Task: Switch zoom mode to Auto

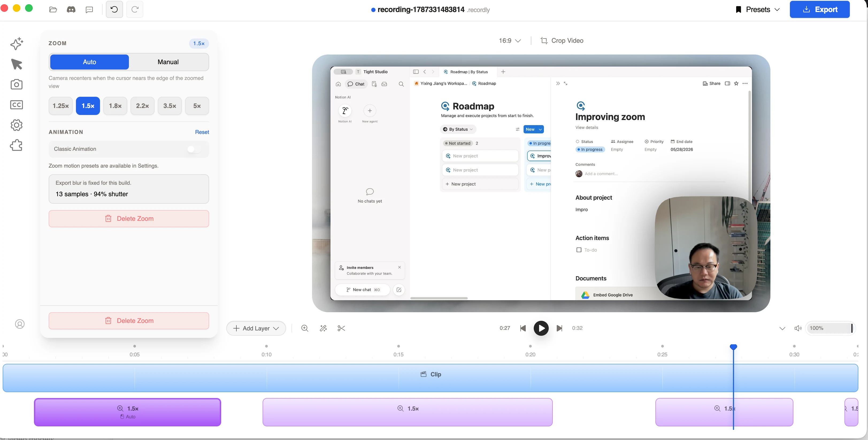Action: pos(89,62)
